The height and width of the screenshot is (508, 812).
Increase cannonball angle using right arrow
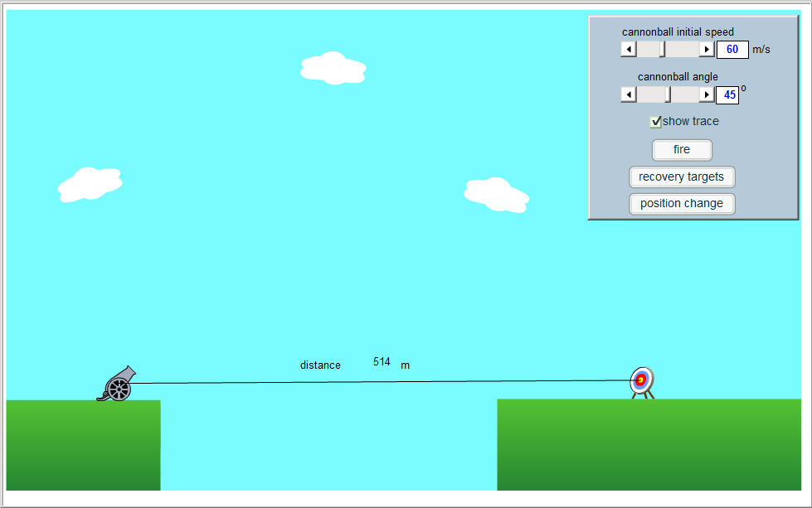click(x=705, y=94)
